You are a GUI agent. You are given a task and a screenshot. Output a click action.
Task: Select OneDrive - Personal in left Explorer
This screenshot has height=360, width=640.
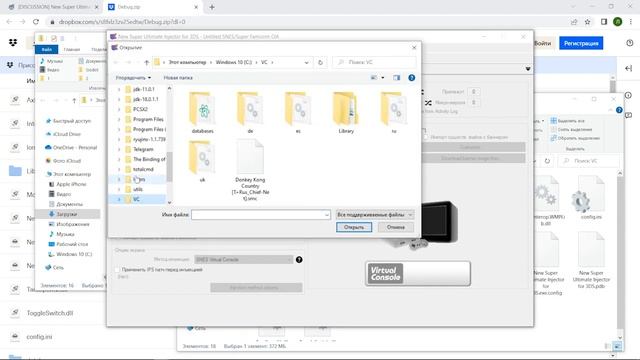[x=71, y=147]
